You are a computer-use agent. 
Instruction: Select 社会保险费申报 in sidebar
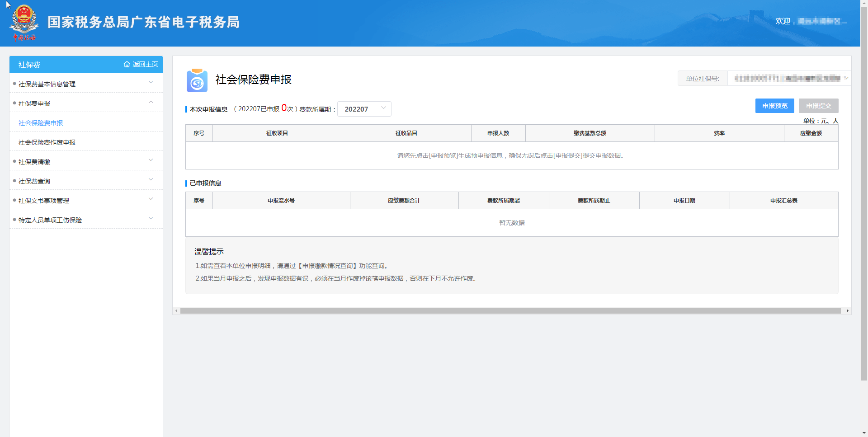pyautogui.click(x=41, y=123)
